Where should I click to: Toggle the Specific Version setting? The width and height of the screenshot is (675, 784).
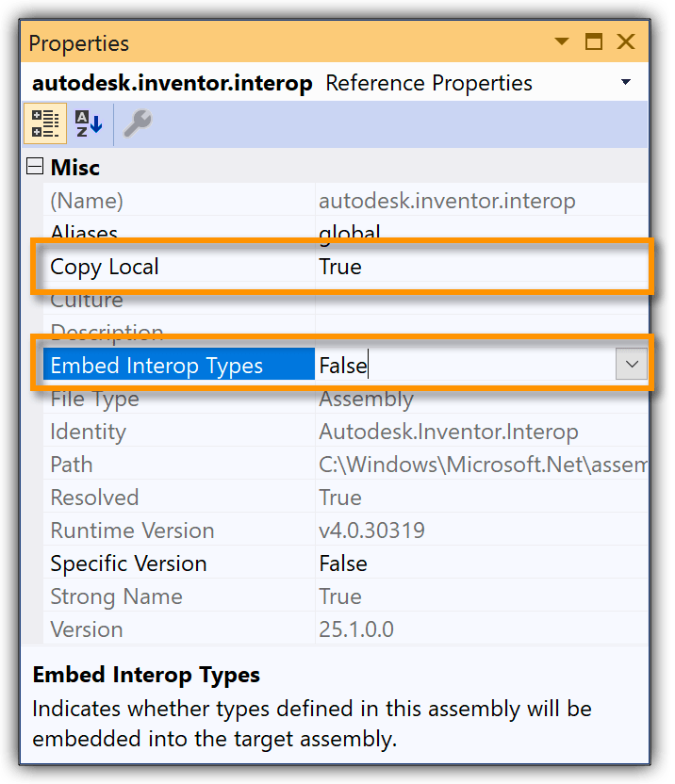click(x=377, y=563)
